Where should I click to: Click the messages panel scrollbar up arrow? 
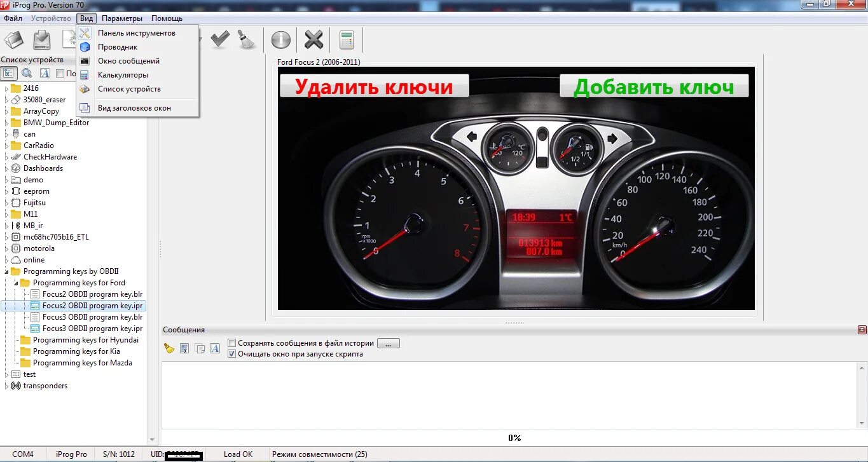(x=862, y=367)
